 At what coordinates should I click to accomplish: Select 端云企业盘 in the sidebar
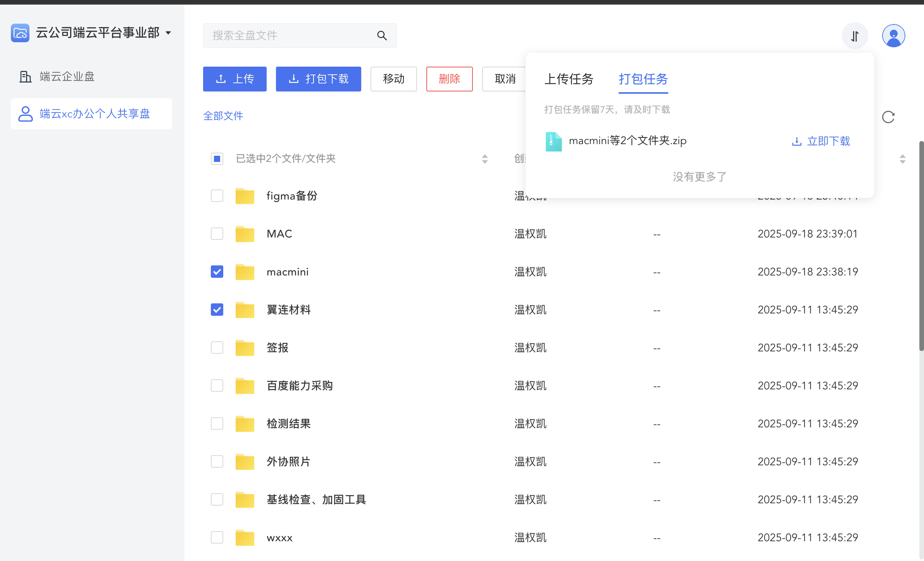coord(67,77)
